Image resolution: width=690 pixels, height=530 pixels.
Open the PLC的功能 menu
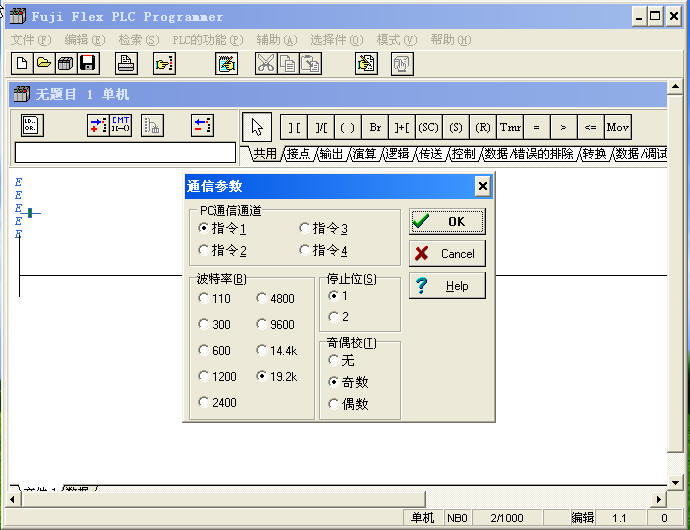pos(207,40)
